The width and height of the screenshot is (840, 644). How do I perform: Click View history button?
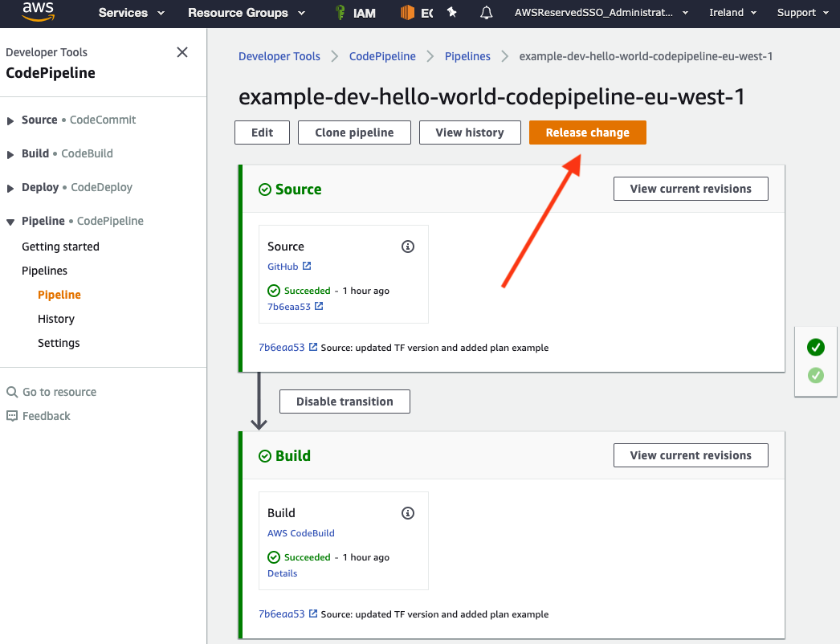[470, 132]
